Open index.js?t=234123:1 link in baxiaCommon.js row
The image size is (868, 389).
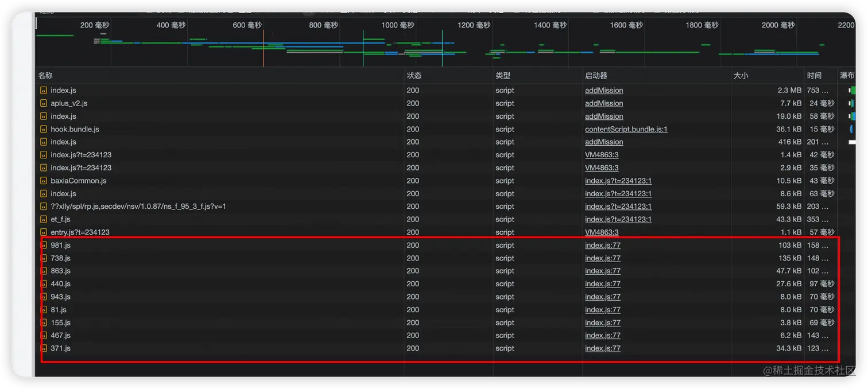pyautogui.click(x=618, y=181)
